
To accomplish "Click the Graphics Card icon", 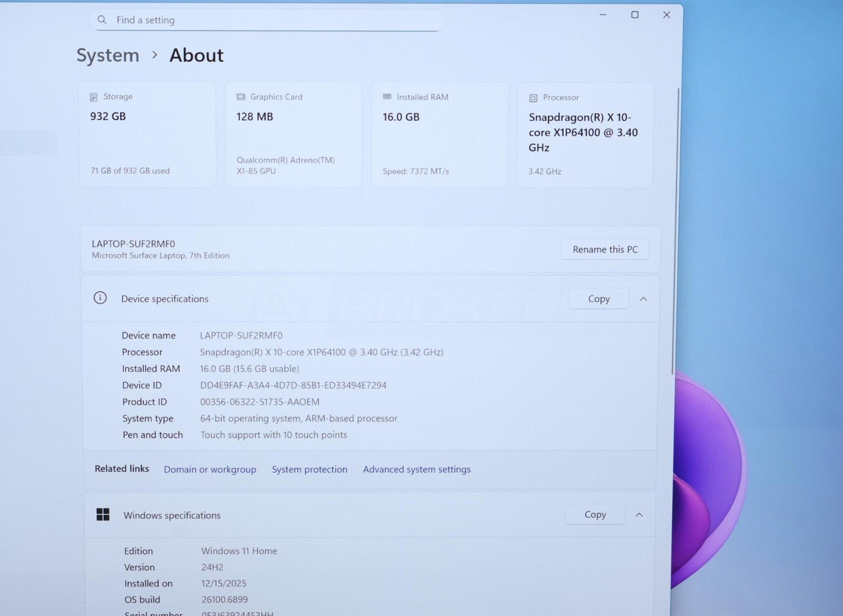I will [241, 97].
